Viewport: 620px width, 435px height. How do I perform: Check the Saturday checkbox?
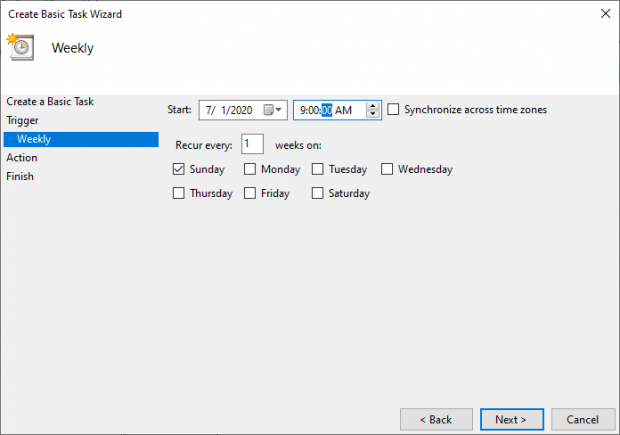pyautogui.click(x=318, y=193)
